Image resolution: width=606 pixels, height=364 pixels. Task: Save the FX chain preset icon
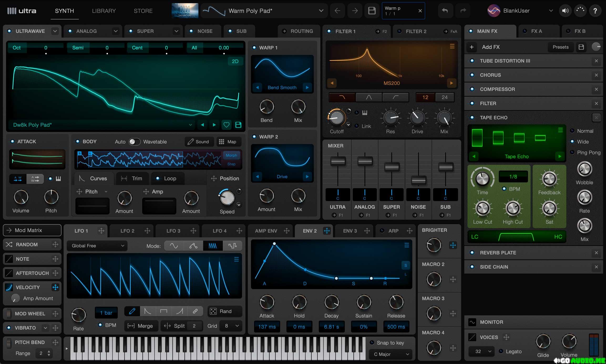point(581,47)
